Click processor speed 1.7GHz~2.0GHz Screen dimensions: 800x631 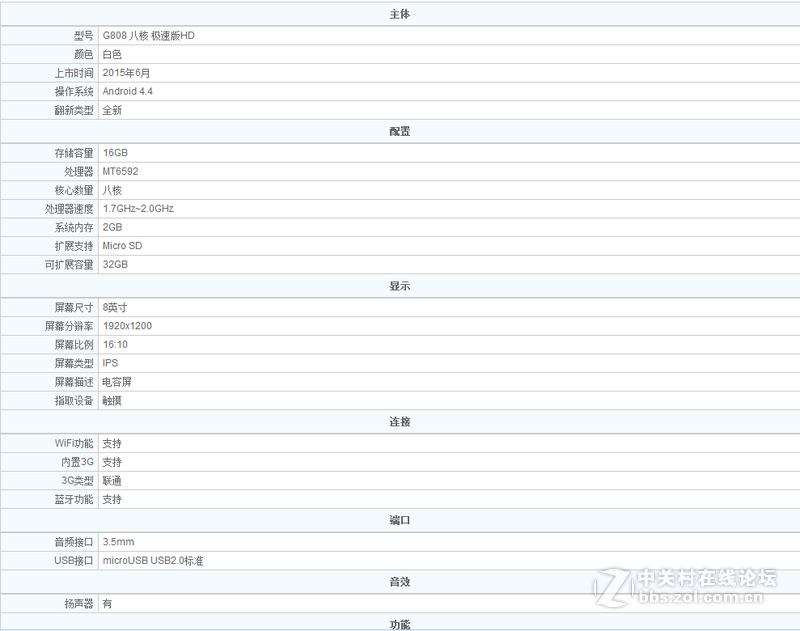(138, 209)
